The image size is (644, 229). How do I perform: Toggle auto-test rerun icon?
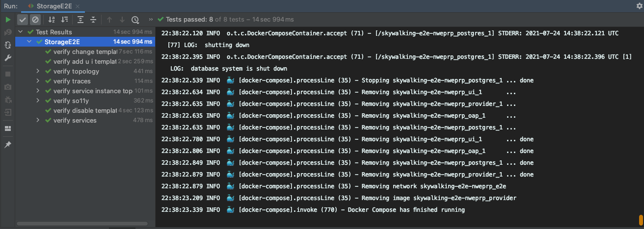point(8,45)
